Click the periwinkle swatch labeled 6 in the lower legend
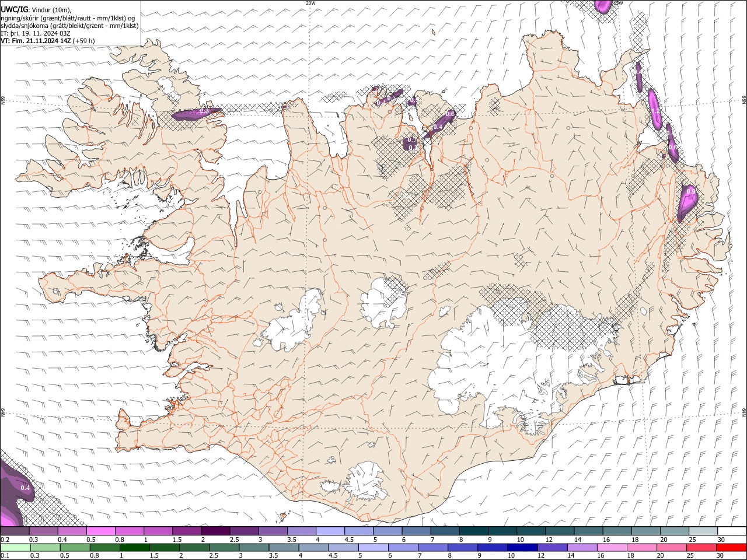This screenshot has width=747, height=560. coord(403,547)
